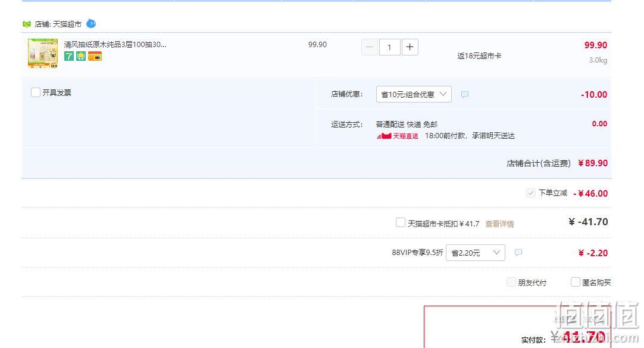This screenshot has width=644, height=348.
Task: Click the green shop icon beside 店铺
Action: point(27,24)
